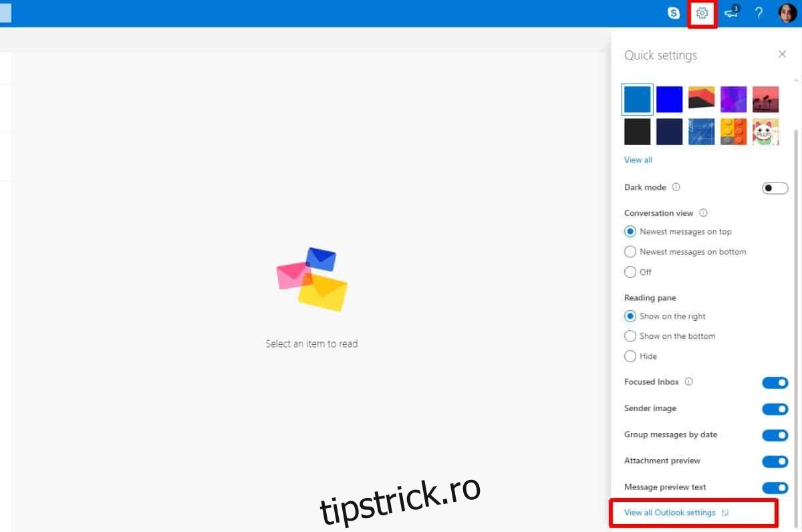Select Newest messages on bottom
Screen dimensions: 802x532
click(x=630, y=252)
